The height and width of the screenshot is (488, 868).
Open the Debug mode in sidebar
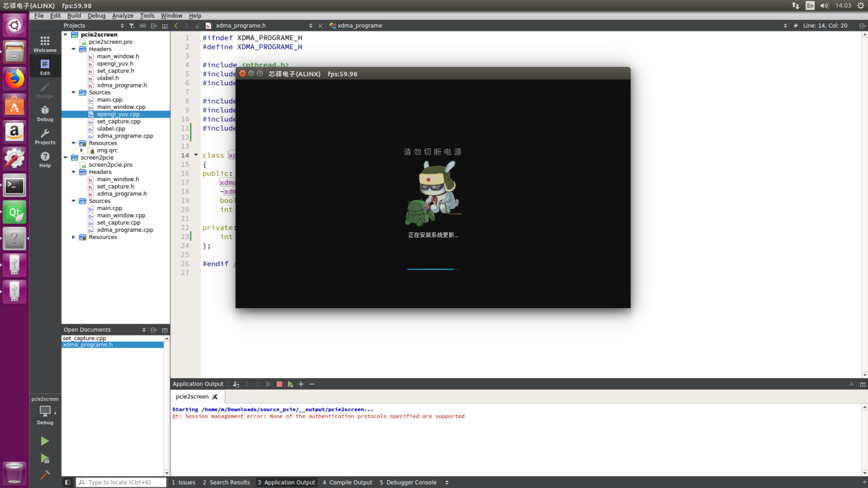tap(45, 112)
